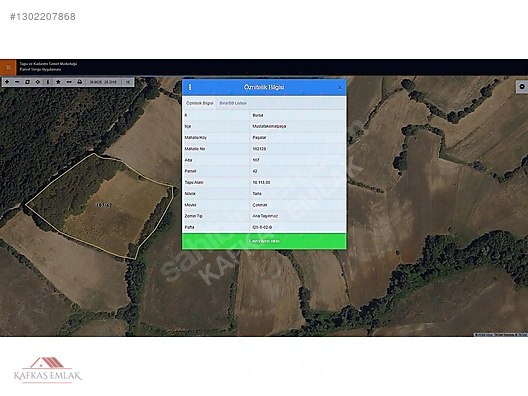
Task: Open the dialog's three-dot options menu
Action: pyautogui.click(x=190, y=87)
